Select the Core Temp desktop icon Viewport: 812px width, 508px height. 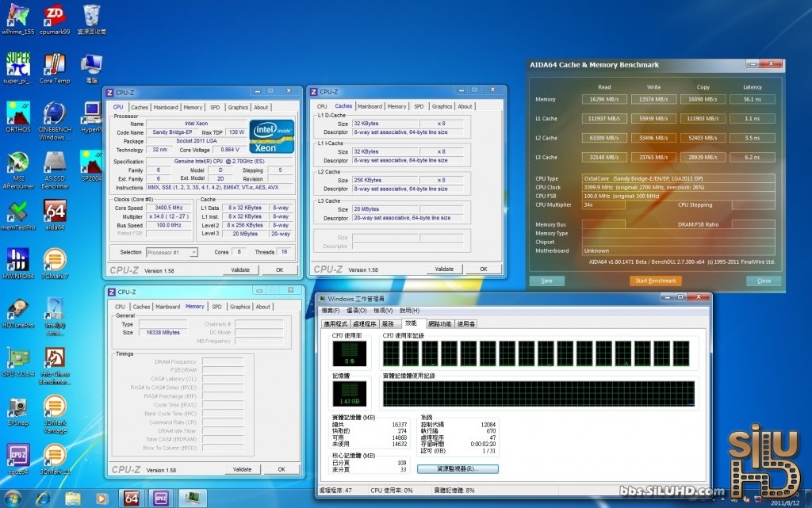(54, 64)
